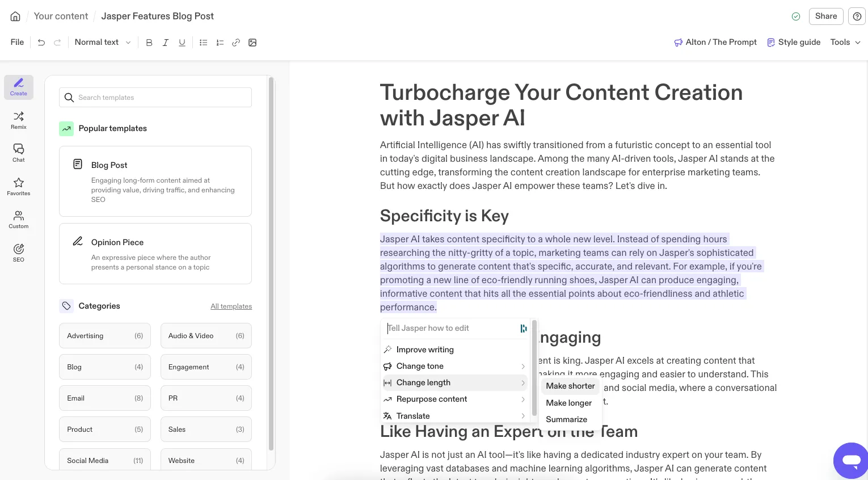Open the Normal text style dropdown
This screenshot has width=868, height=480.
(x=103, y=43)
